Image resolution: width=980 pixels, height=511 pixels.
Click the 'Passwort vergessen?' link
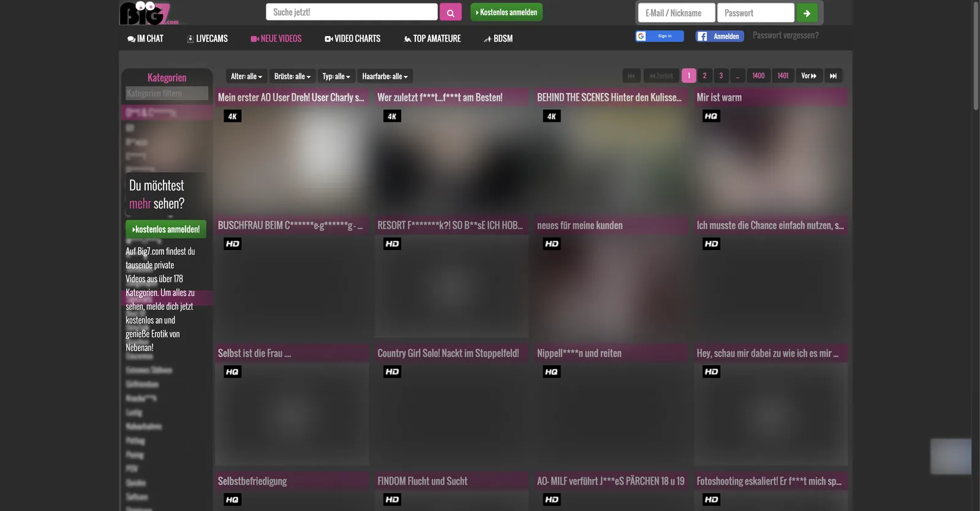[785, 36]
